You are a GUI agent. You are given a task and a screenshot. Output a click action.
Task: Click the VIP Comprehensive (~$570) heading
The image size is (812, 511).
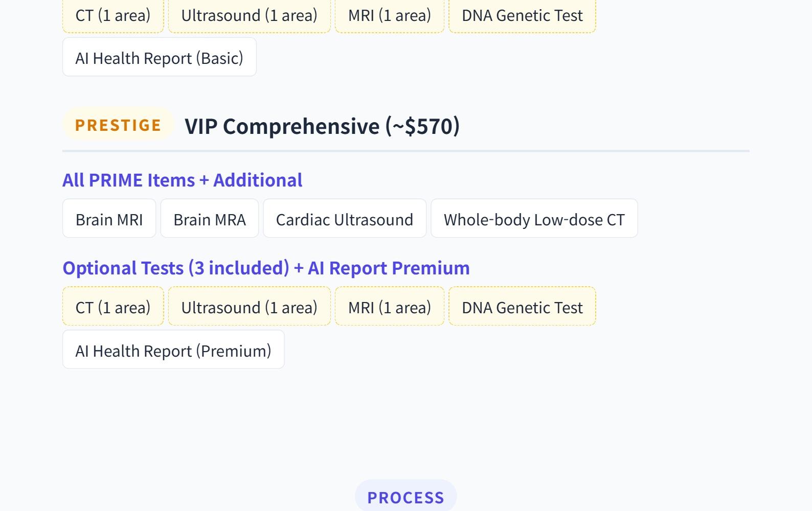pyautogui.click(x=322, y=126)
